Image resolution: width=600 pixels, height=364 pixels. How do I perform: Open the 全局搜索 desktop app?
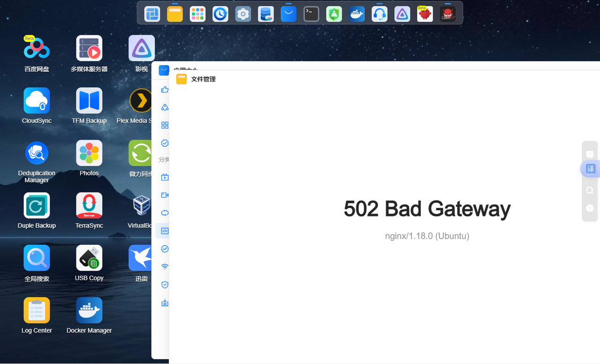pyautogui.click(x=37, y=258)
